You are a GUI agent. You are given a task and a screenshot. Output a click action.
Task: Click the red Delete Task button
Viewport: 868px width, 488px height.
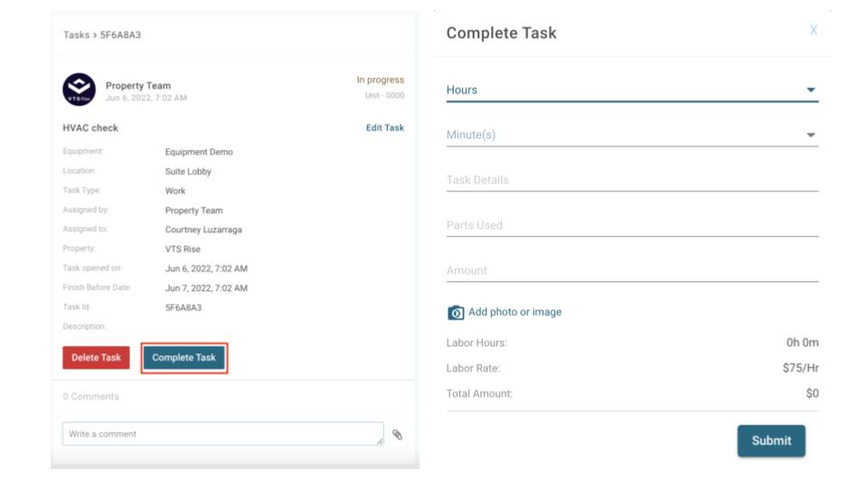point(96,358)
